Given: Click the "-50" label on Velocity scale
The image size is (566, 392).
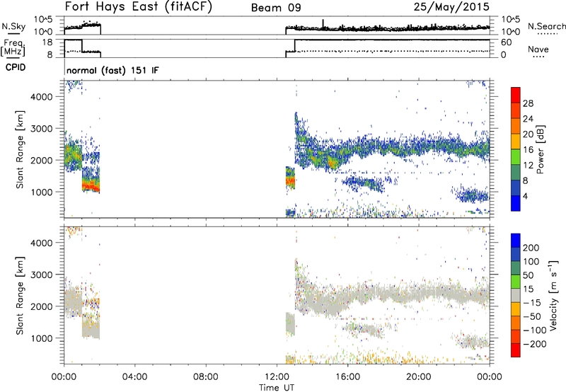Looking at the screenshot, I should (x=532, y=316).
